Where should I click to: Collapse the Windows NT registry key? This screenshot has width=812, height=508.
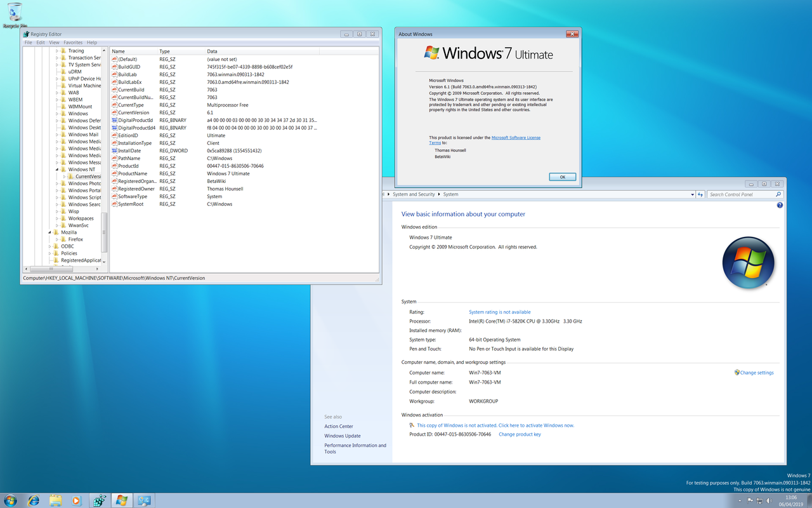point(56,170)
